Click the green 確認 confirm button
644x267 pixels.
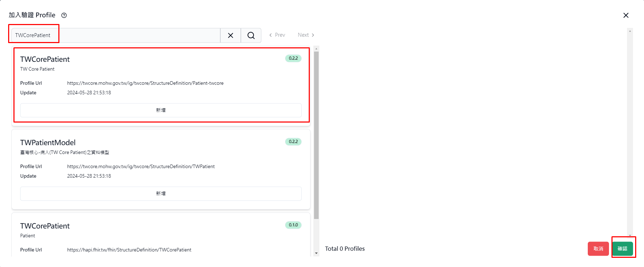pos(622,249)
